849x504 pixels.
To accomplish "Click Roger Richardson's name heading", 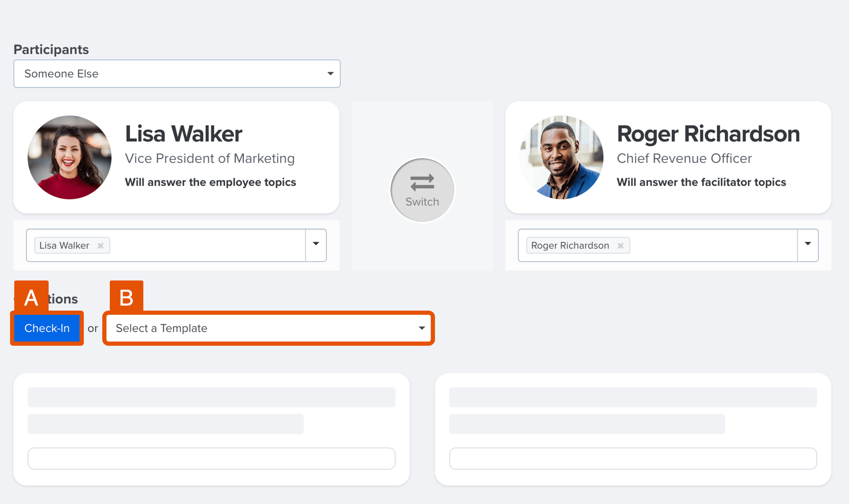I will 708,134.
